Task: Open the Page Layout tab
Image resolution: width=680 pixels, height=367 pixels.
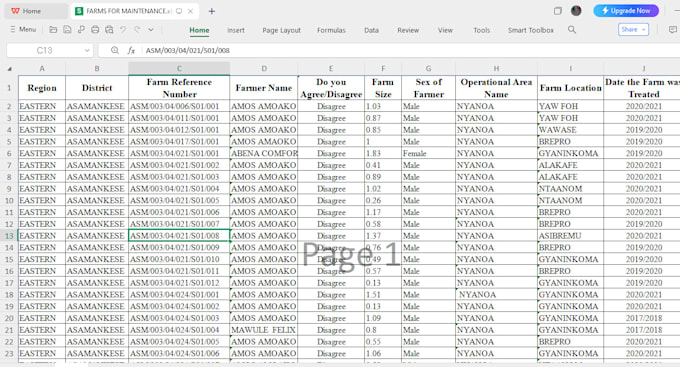Action: point(281,30)
